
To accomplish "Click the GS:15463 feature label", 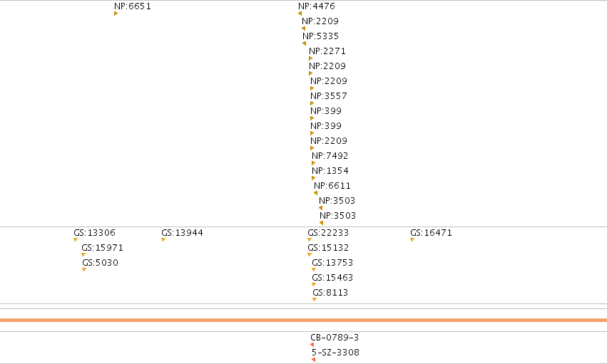I will coord(332,277).
